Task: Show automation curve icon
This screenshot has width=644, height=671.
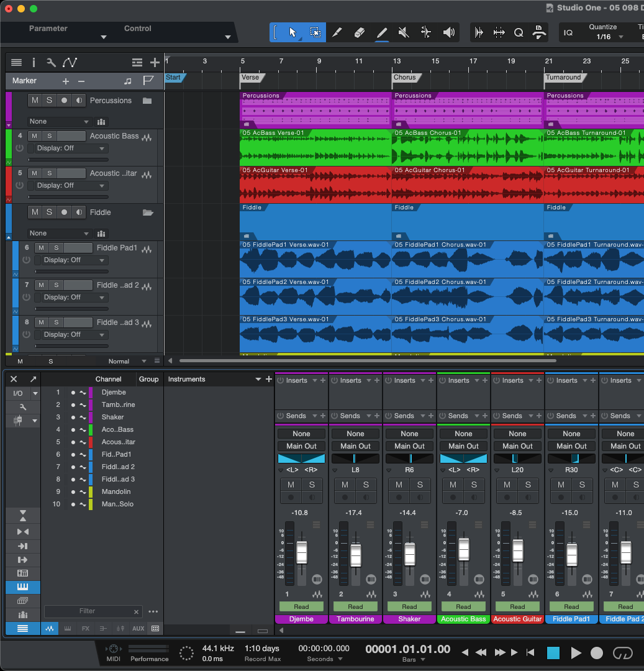Action: [70, 63]
